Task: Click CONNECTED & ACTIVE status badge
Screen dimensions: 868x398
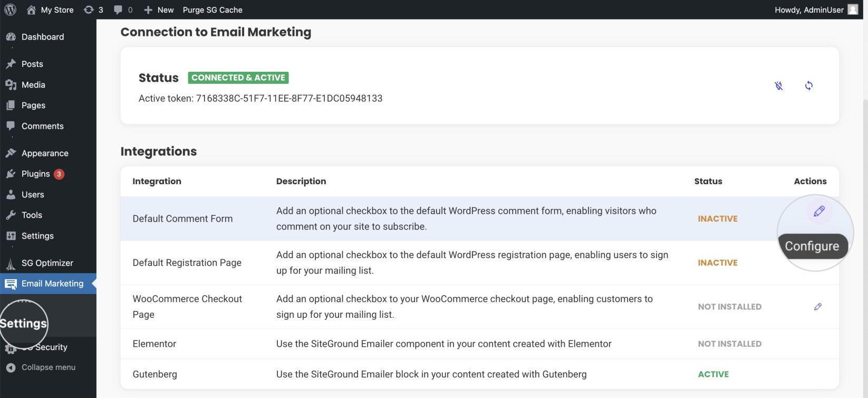Action: tap(238, 78)
